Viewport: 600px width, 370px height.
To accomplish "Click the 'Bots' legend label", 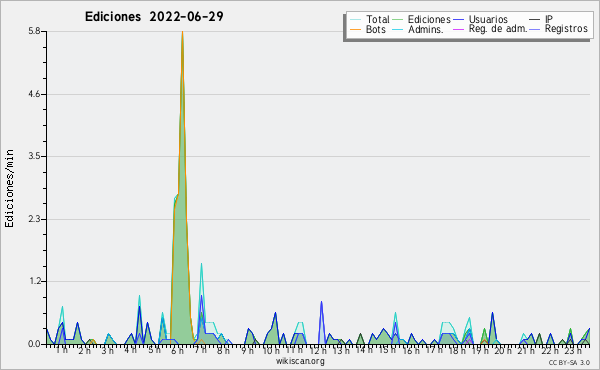I will point(376,29).
